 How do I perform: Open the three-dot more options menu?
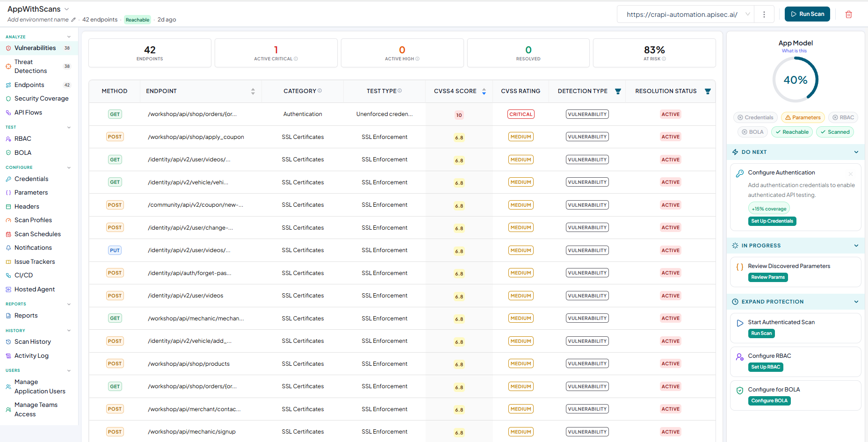(x=764, y=14)
